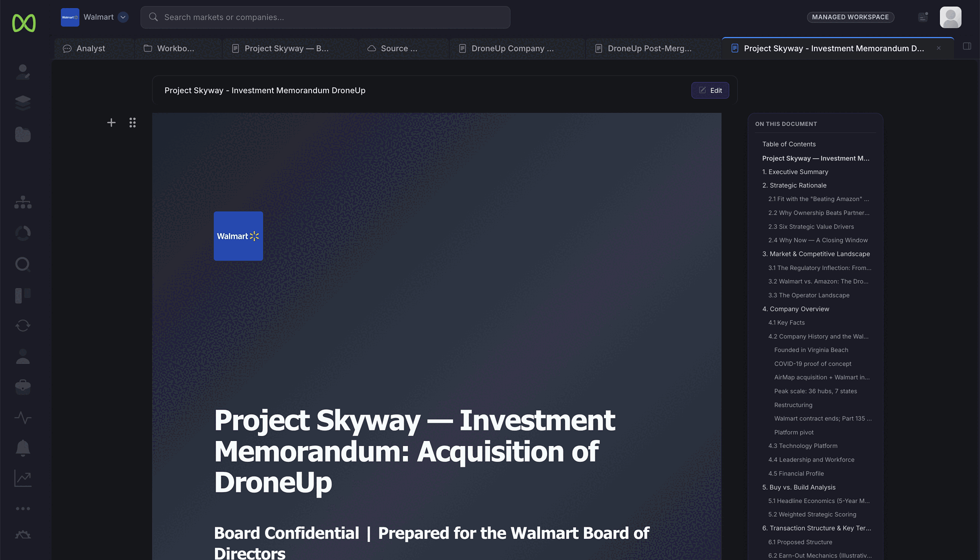Switch to the Analyst tab

pos(94,48)
